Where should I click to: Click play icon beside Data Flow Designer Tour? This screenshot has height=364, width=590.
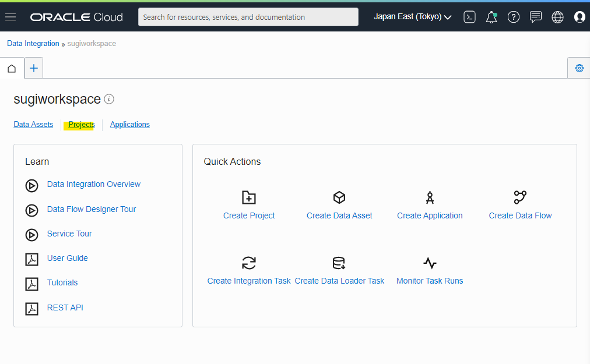31,211
